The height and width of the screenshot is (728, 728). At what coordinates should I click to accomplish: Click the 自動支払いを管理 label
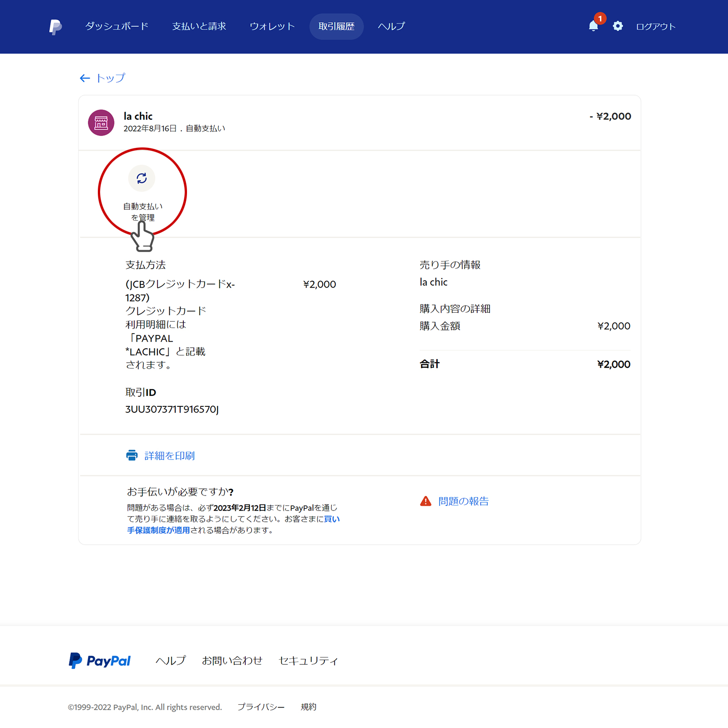pos(143,212)
